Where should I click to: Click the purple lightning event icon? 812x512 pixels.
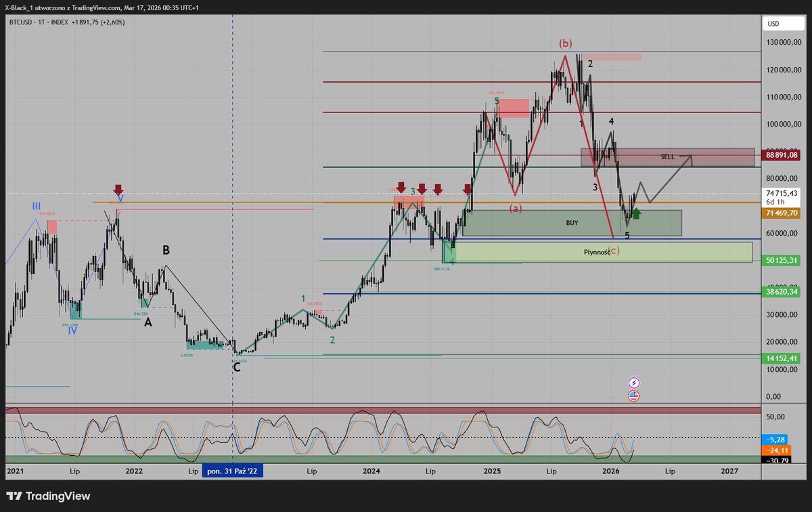634,383
